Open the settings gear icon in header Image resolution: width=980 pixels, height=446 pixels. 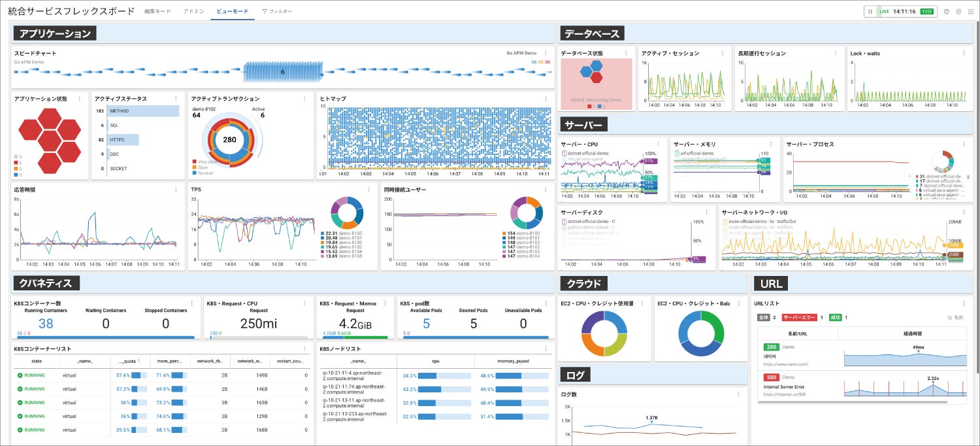pos(958,11)
